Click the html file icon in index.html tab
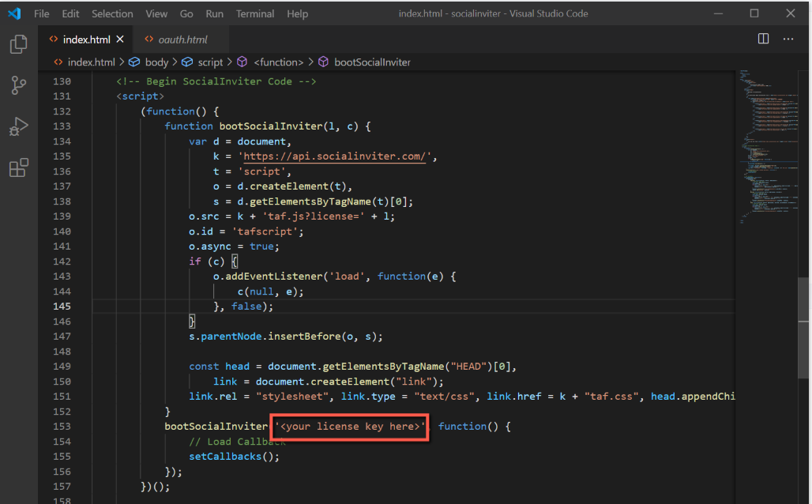 pyautogui.click(x=54, y=39)
